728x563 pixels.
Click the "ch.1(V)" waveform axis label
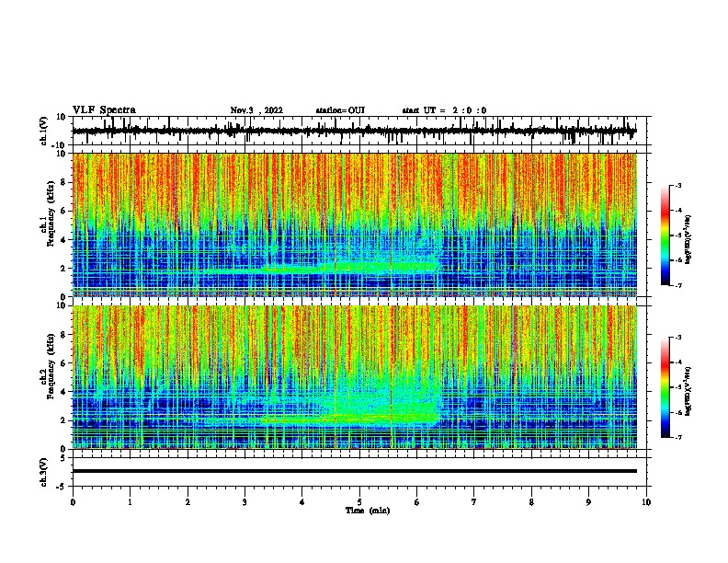[44, 131]
